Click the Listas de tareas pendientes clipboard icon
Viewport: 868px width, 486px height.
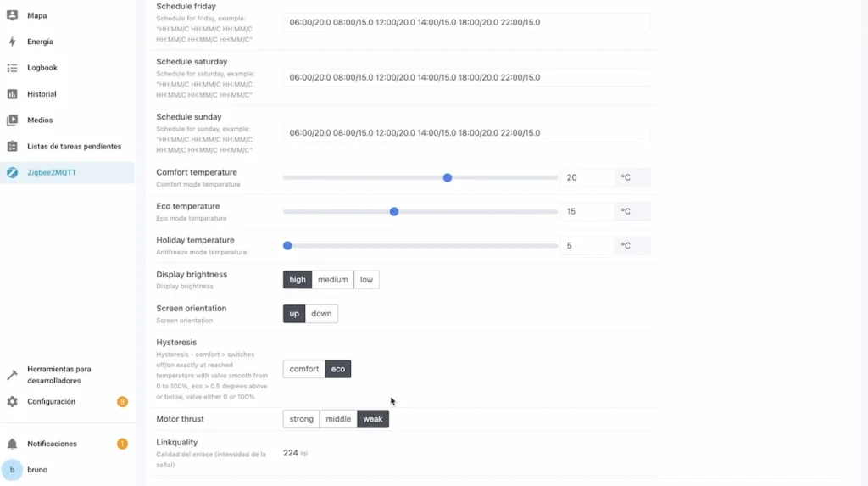point(12,147)
